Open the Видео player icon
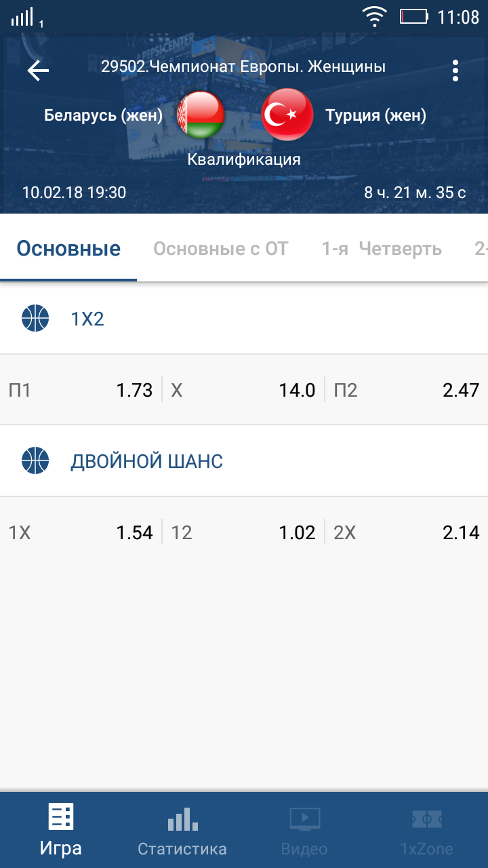488x868 pixels. click(304, 819)
